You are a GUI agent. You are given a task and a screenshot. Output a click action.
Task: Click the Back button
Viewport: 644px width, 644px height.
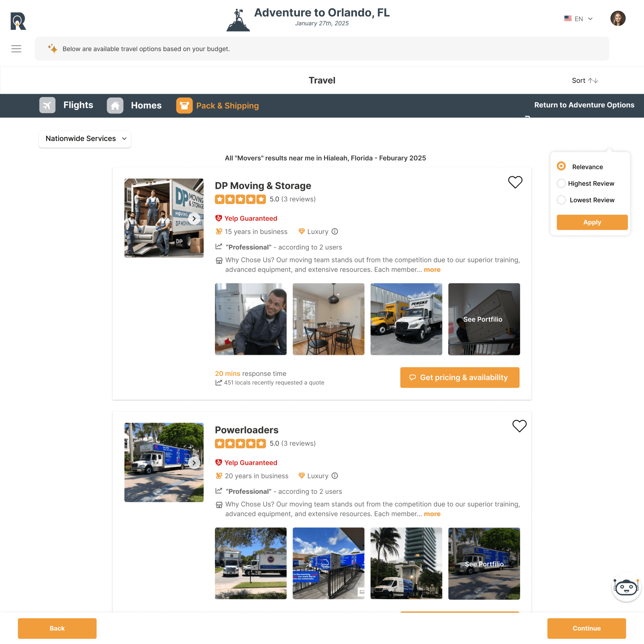57,628
